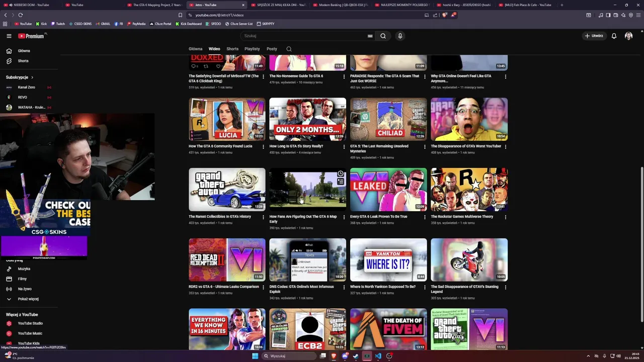
Task: Reload the page with refresh icon
Action: (x=21, y=15)
